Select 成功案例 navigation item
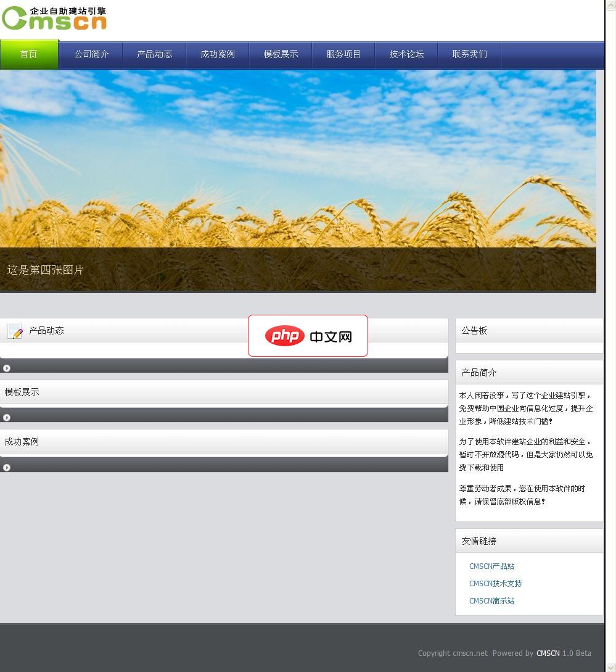616x672 pixels. [x=218, y=54]
